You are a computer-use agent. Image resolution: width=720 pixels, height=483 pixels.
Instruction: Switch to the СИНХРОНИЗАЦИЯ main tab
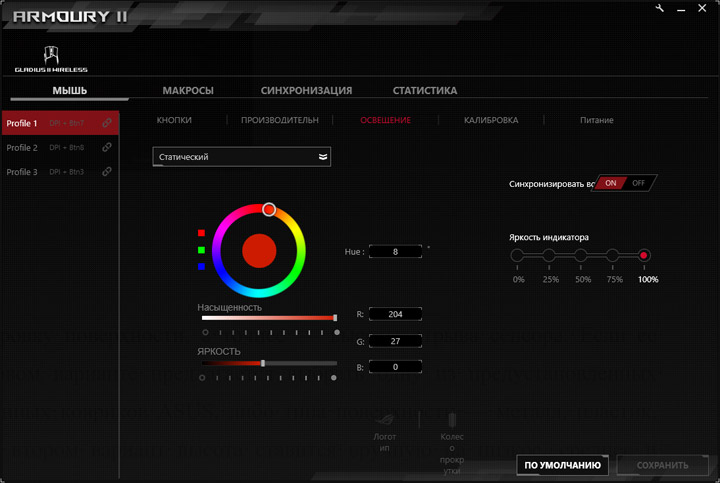306,90
